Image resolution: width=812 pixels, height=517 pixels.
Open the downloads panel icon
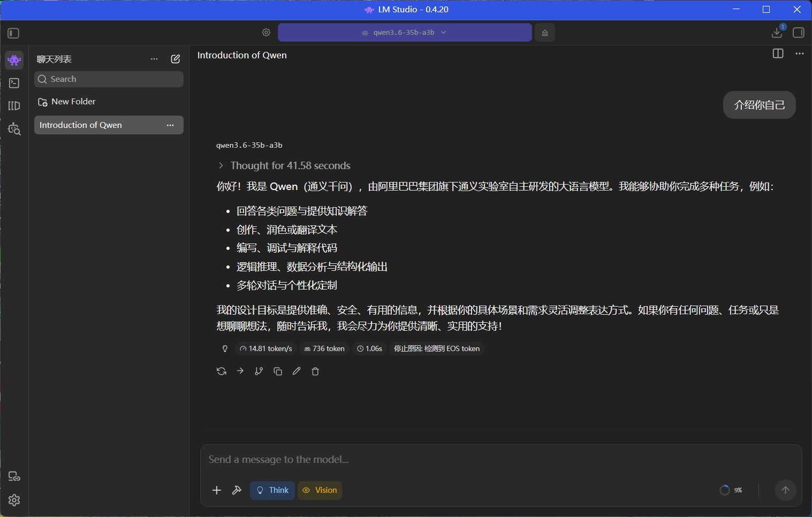coord(777,33)
